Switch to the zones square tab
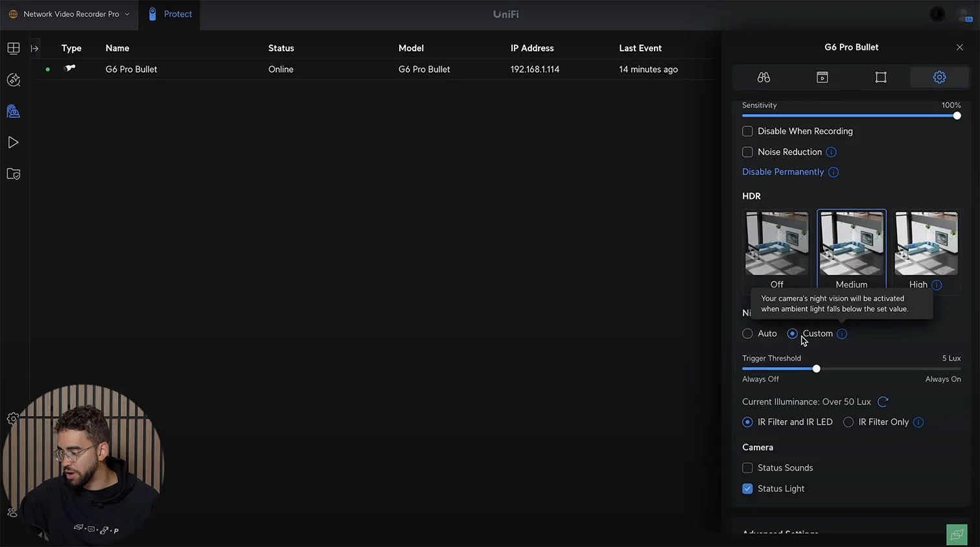The width and height of the screenshot is (980, 547). tap(881, 77)
